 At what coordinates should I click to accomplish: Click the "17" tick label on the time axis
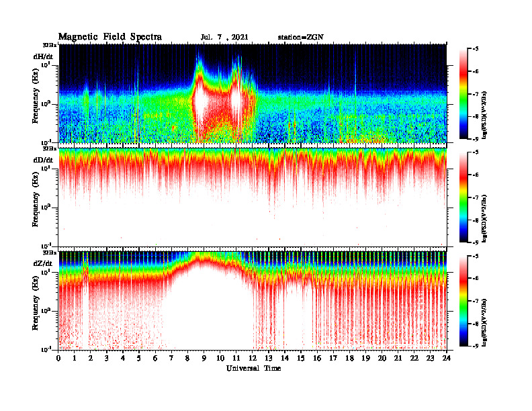point(334,358)
